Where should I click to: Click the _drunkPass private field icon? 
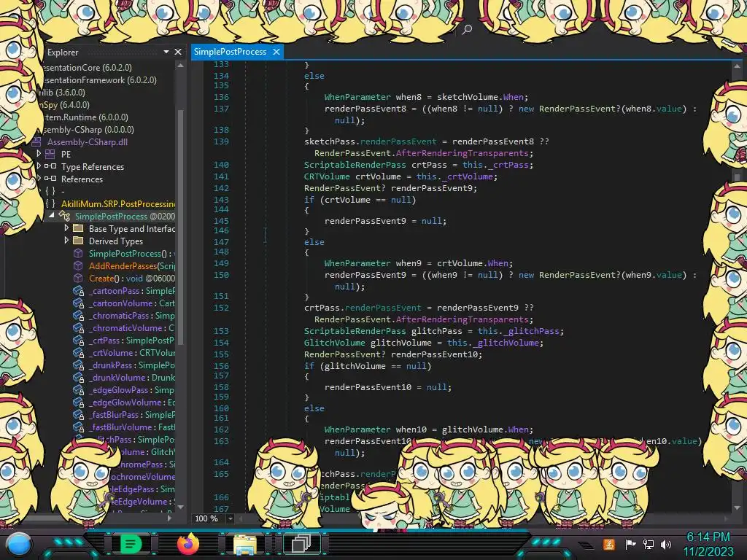78,365
